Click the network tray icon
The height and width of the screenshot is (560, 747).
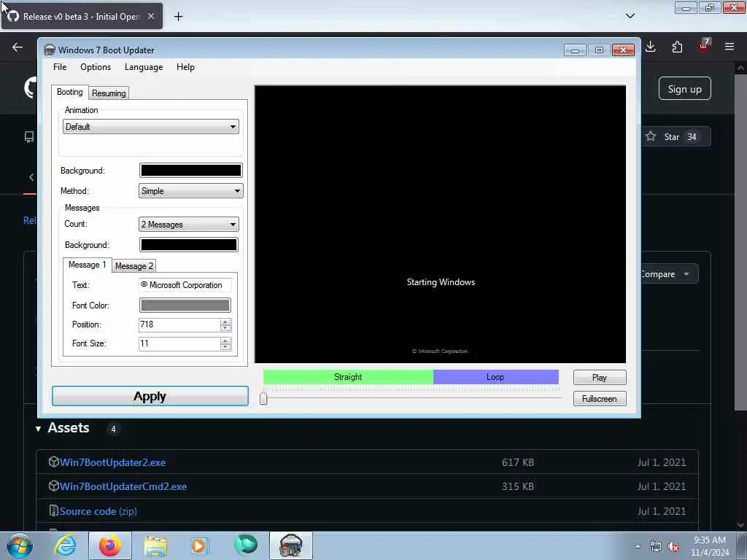click(x=656, y=547)
